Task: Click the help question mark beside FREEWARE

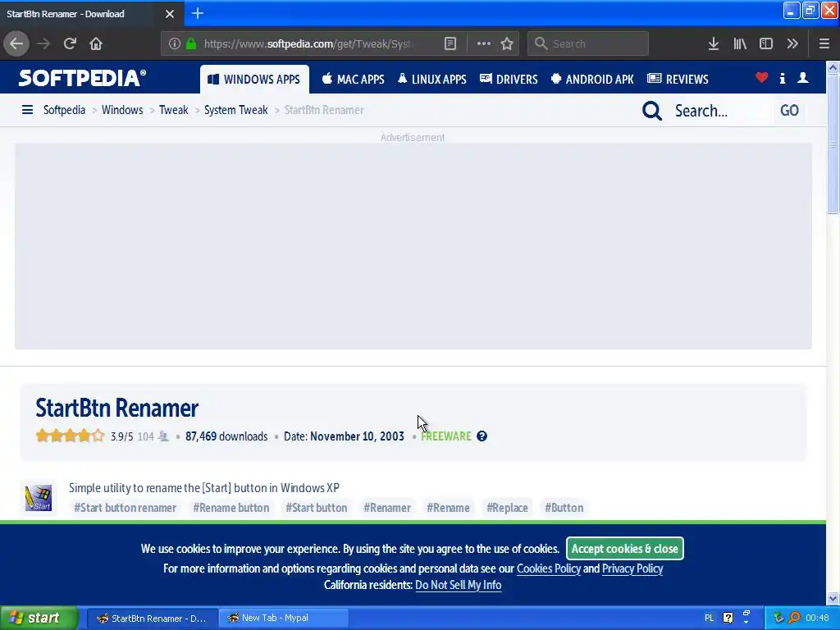Action: (x=482, y=436)
